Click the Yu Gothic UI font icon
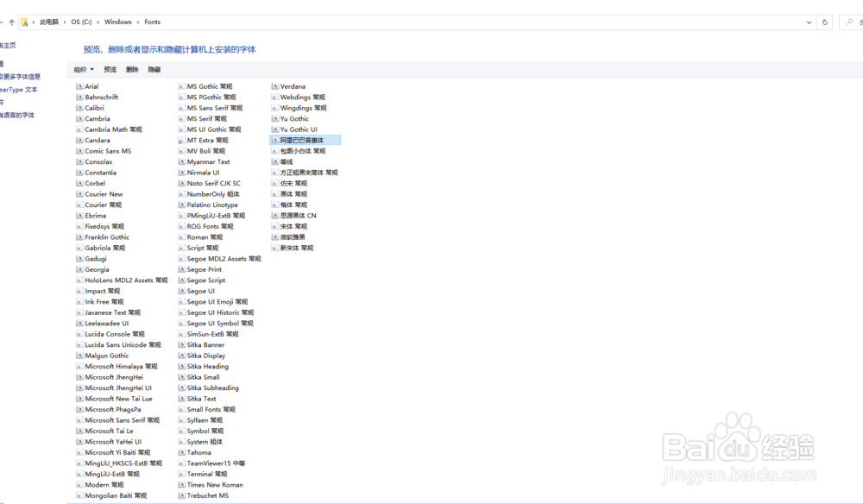The width and height of the screenshot is (863, 504). (275, 129)
